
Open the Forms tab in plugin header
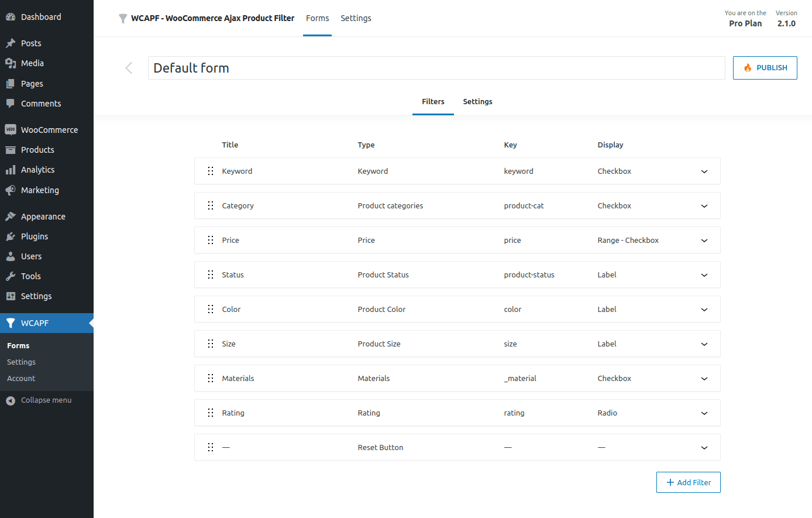click(317, 18)
